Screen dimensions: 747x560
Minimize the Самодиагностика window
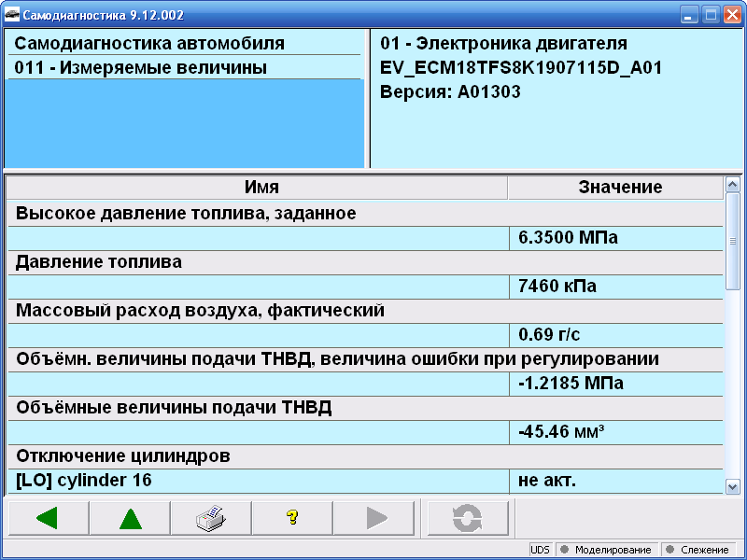point(689,15)
